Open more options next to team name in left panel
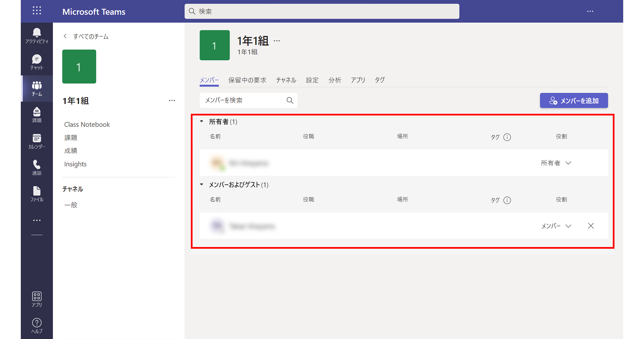The width and height of the screenshot is (644, 339). (x=172, y=101)
